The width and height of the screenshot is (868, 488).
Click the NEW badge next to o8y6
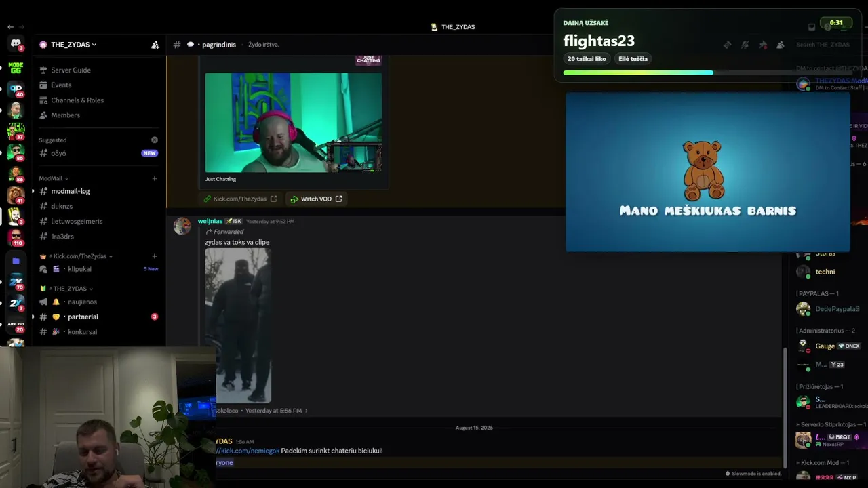click(x=149, y=153)
